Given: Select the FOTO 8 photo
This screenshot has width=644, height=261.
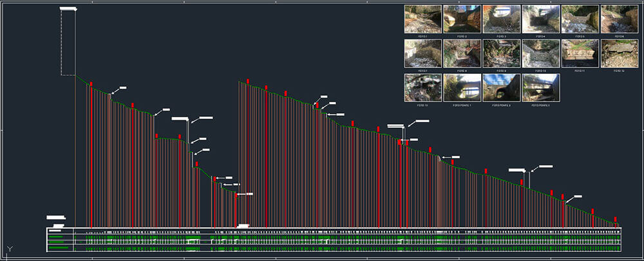Looking at the screenshot, I should 462,53.
